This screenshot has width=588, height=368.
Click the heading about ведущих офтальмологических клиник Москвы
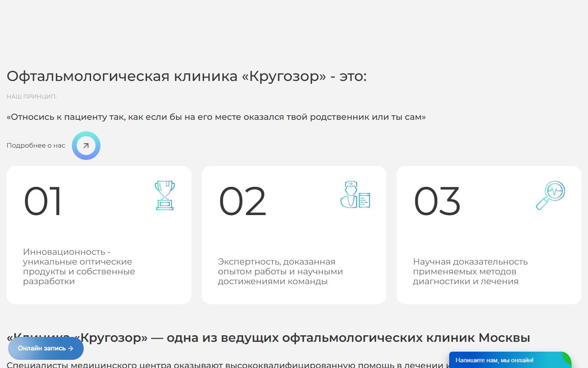pos(268,338)
